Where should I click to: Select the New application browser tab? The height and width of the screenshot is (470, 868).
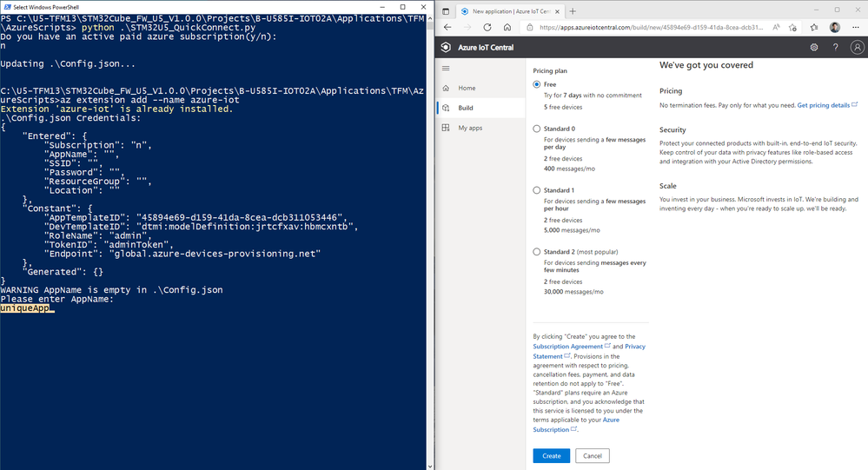(509, 11)
